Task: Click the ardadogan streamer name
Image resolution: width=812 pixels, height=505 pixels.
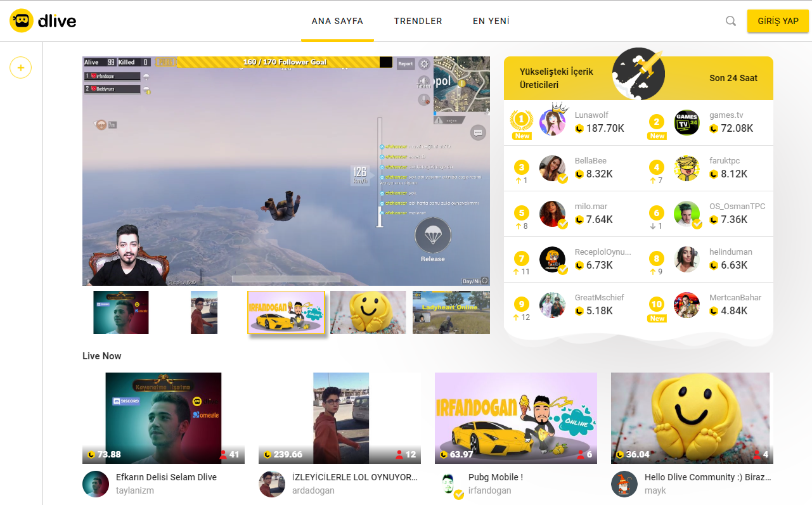Action: tap(313, 490)
